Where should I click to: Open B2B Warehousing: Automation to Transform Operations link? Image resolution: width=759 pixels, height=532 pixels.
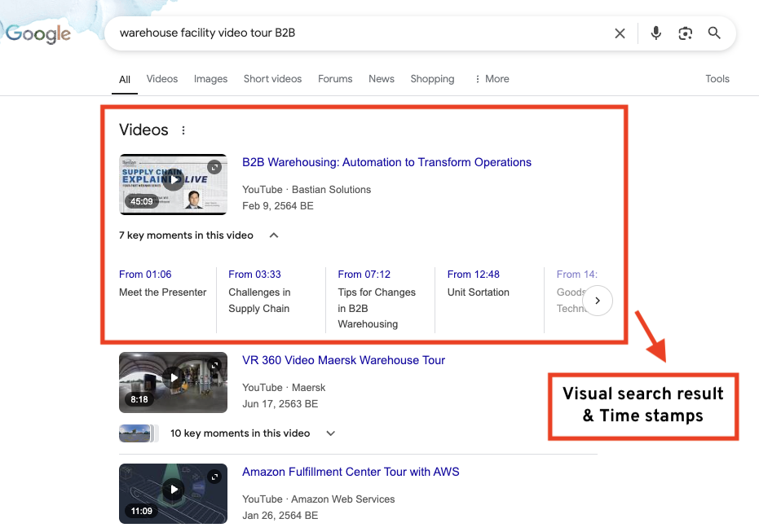click(x=386, y=162)
